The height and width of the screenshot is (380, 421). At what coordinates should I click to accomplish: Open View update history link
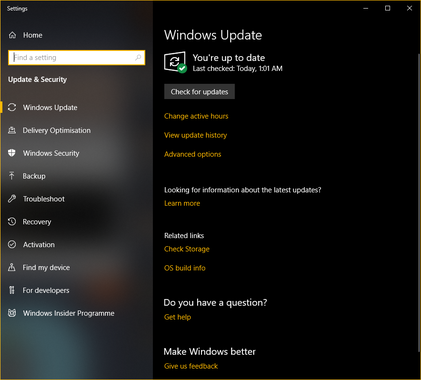click(195, 135)
